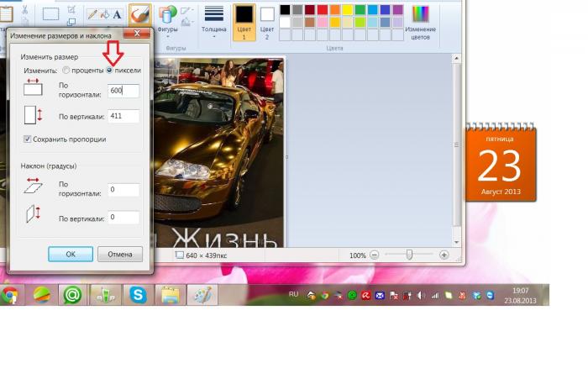Select the Pencil tool

tap(91, 15)
